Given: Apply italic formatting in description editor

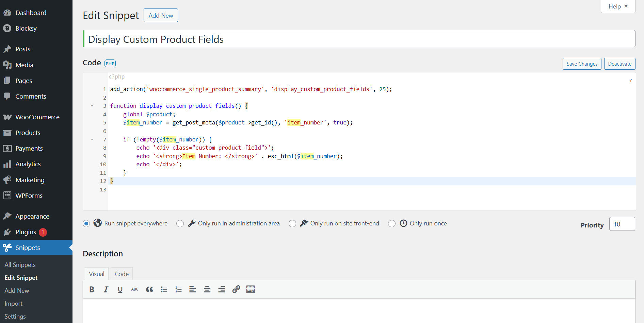Looking at the screenshot, I should 106,289.
